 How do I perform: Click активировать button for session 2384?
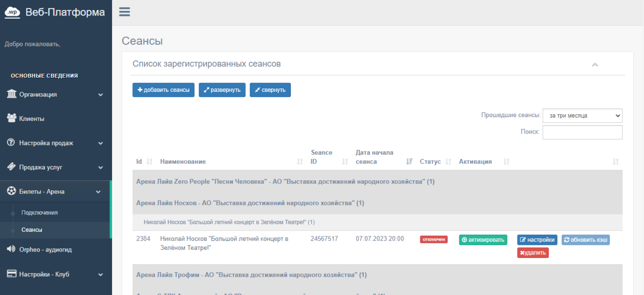pos(483,240)
